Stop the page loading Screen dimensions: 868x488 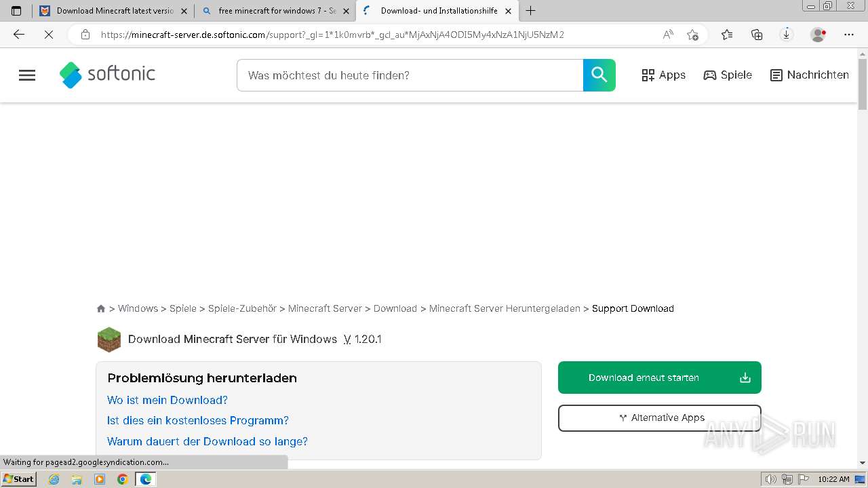pos(48,35)
